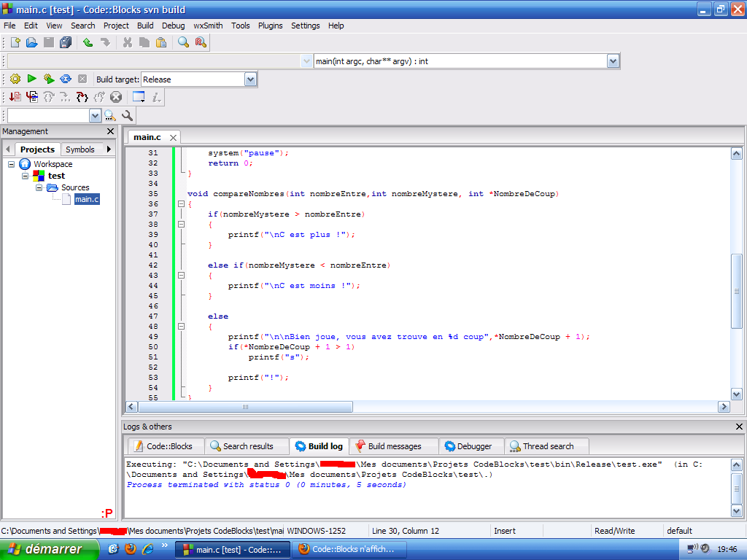This screenshot has height=560, width=747.
Task: Open the Build target dropdown
Action: 249,79
